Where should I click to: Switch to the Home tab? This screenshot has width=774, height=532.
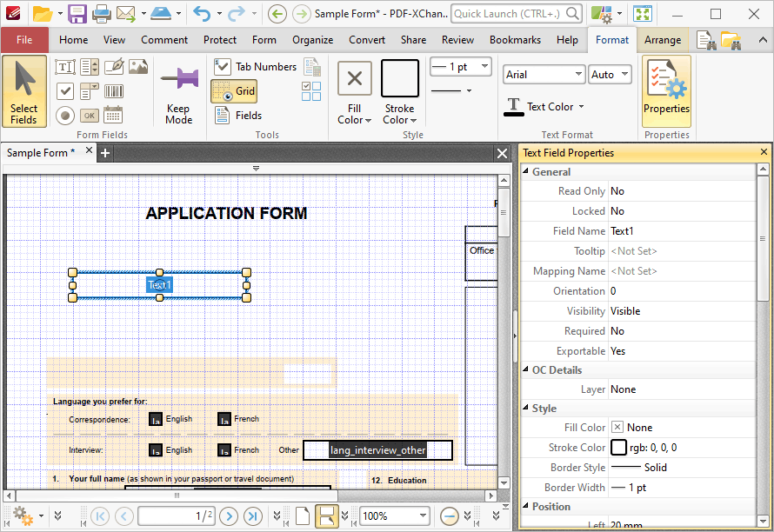click(x=74, y=40)
